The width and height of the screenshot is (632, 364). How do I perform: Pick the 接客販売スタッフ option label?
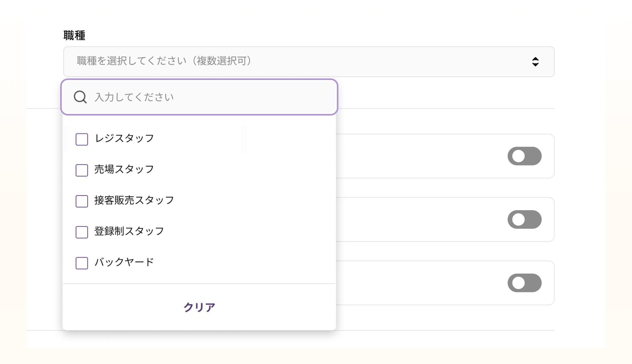[134, 200]
